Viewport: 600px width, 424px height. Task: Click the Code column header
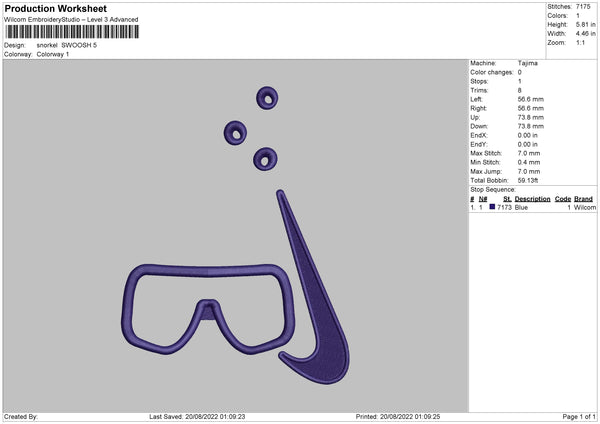point(563,199)
